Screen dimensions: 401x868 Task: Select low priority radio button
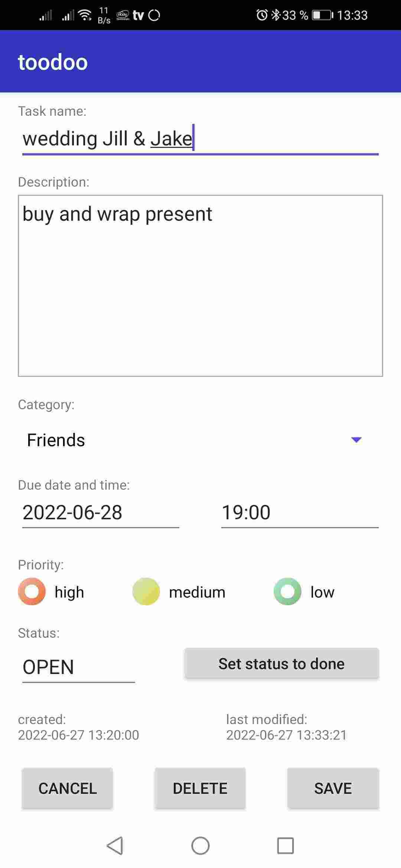click(x=287, y=592)
